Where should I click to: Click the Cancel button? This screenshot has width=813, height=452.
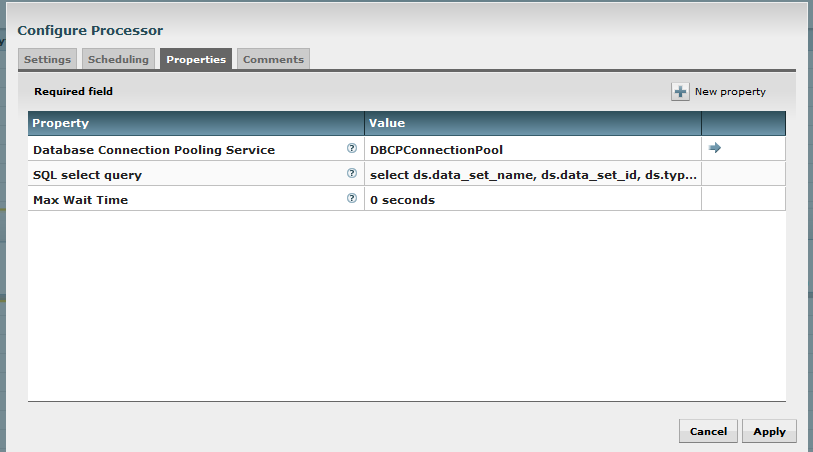click(x=708, y=431)
